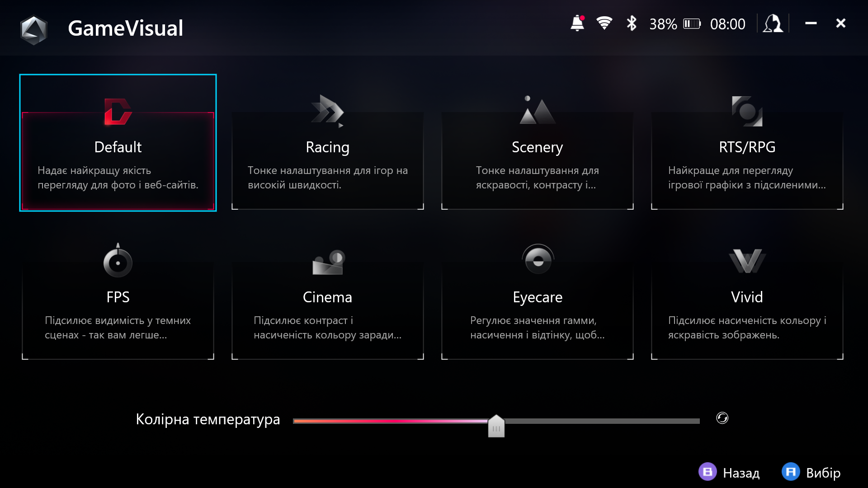Click the FPS crosshair dial icon

tap(118, 261)
